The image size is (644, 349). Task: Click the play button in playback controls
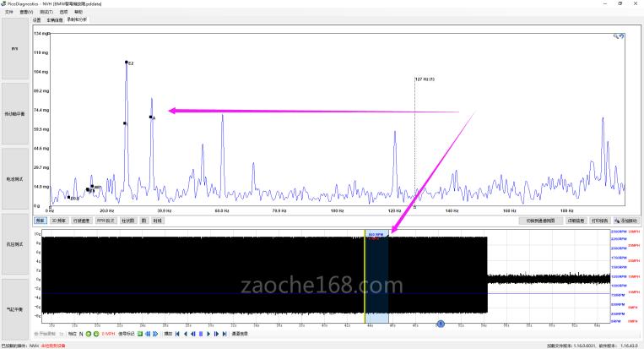(x=208, y=334)
